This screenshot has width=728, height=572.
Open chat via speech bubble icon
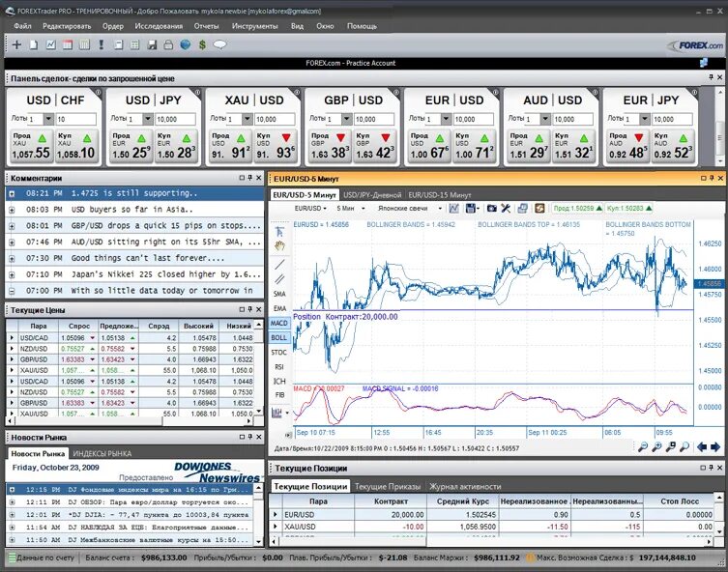pyautogui.click(x=219, y=44)
